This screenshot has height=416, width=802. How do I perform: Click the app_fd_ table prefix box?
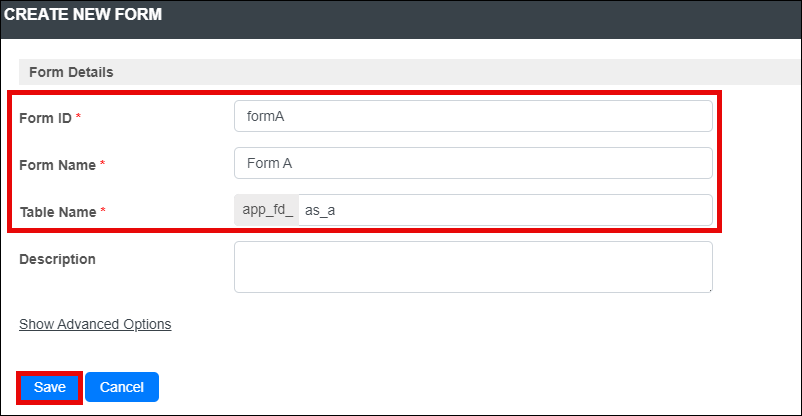(x=266, y=210)
